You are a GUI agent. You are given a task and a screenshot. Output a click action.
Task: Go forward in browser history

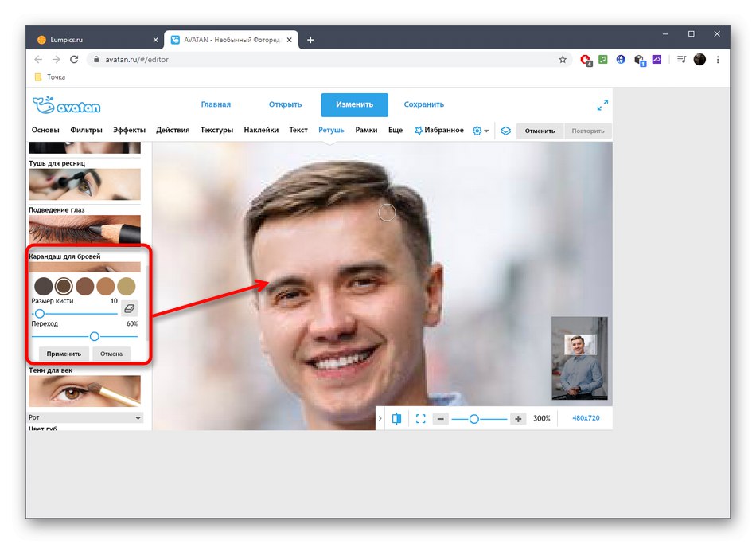[57, 60]
